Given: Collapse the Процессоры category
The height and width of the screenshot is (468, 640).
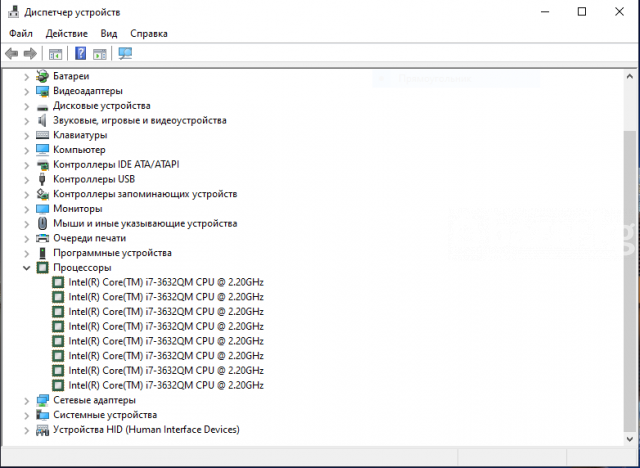Looking at the screenshot, I should point(27,268).
